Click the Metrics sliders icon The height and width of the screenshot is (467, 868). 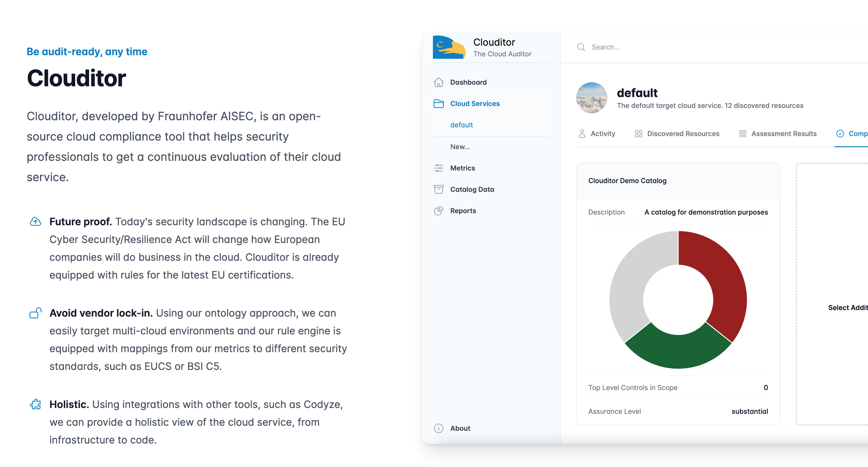pyautogui.click(x=438, y=168)
